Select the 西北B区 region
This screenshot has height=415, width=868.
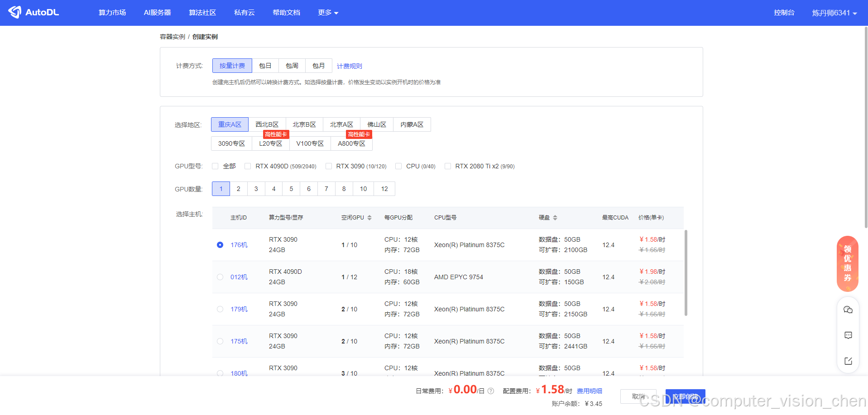pyautogui.click(x=267, y=124)
